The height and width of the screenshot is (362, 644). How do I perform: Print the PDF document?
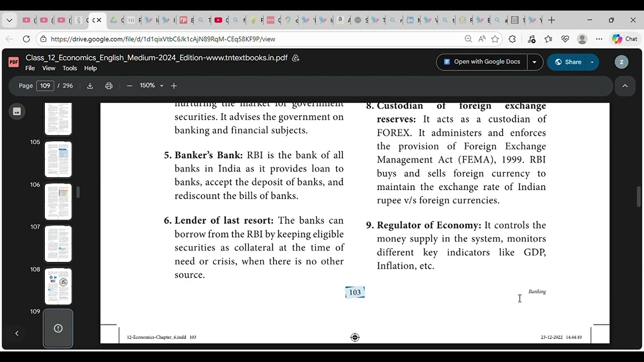pos(109,85)
